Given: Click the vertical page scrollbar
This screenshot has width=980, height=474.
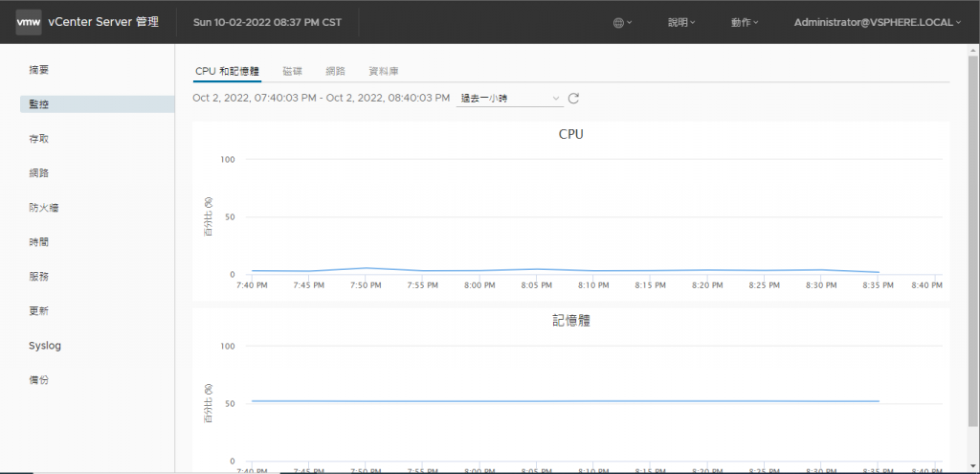Looking at the screenshot, I should click(x=973, y=240).
